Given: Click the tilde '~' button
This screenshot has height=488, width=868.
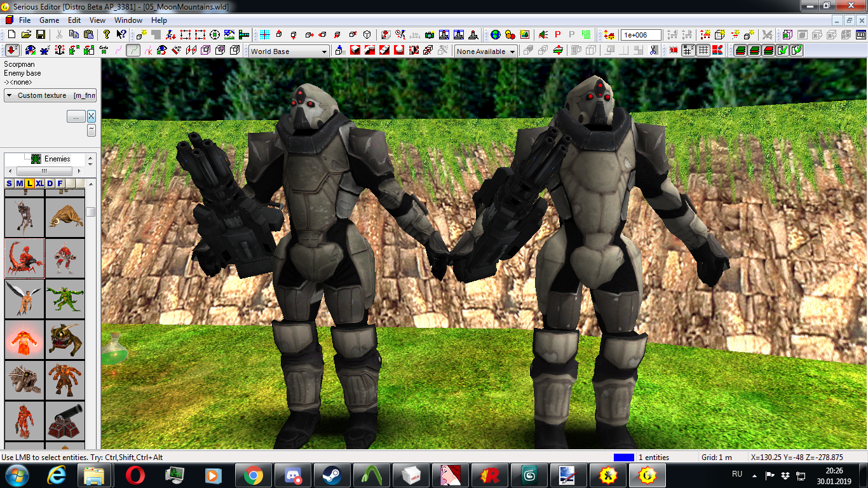Looking at the screenshot, I should (92, 130).
